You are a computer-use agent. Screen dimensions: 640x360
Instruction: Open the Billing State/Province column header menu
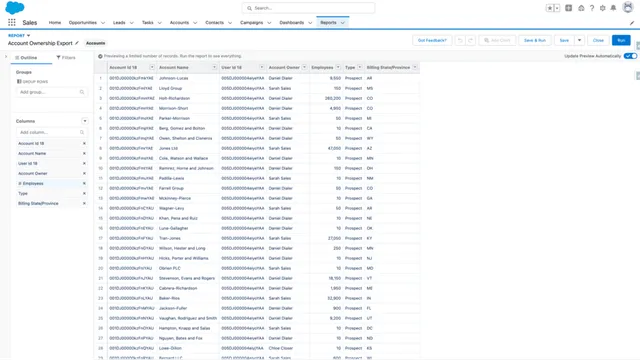(x=415, y=67)
